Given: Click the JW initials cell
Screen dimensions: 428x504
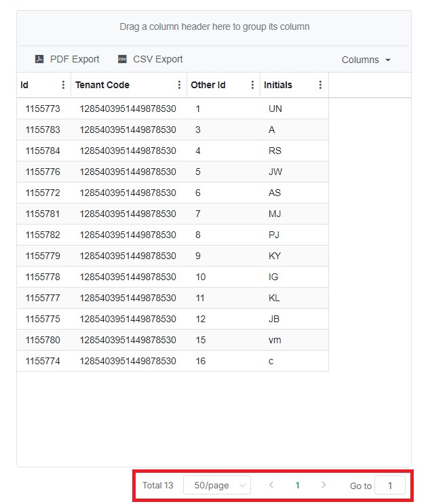Looking at the screenshot, I should pos(294,172).
